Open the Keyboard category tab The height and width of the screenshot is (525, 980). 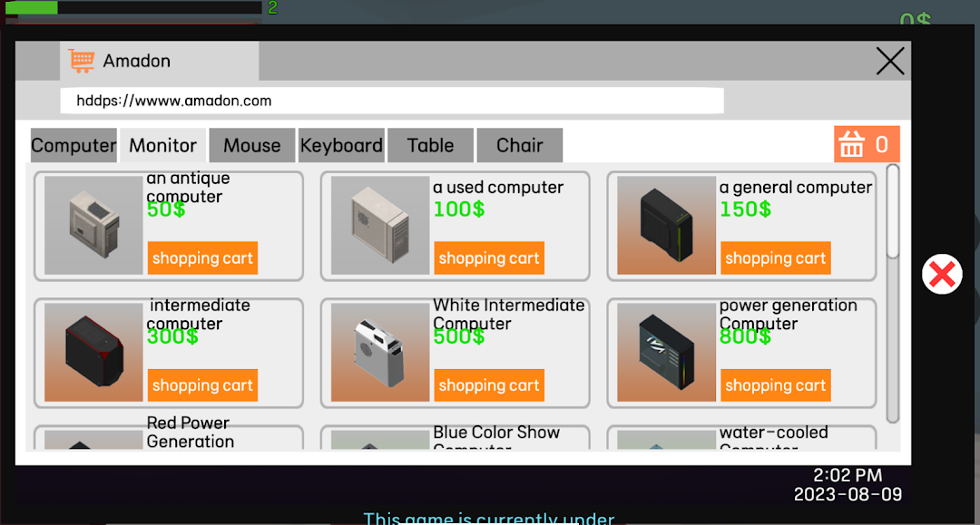point(341,145)
